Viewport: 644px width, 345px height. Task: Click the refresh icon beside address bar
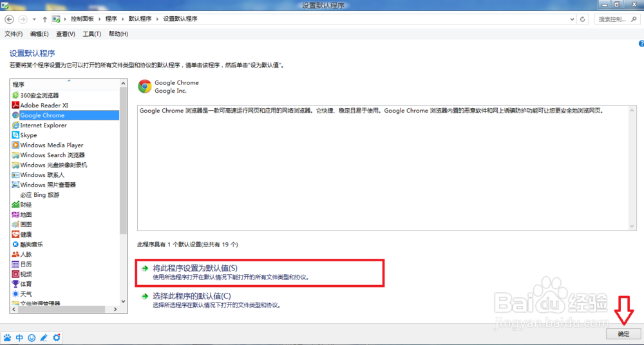582,19
